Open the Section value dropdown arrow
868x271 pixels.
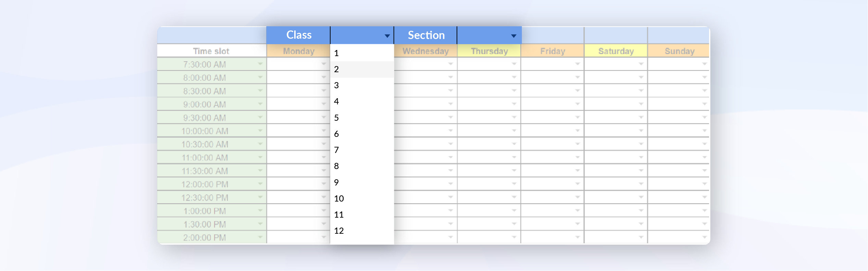513,36
